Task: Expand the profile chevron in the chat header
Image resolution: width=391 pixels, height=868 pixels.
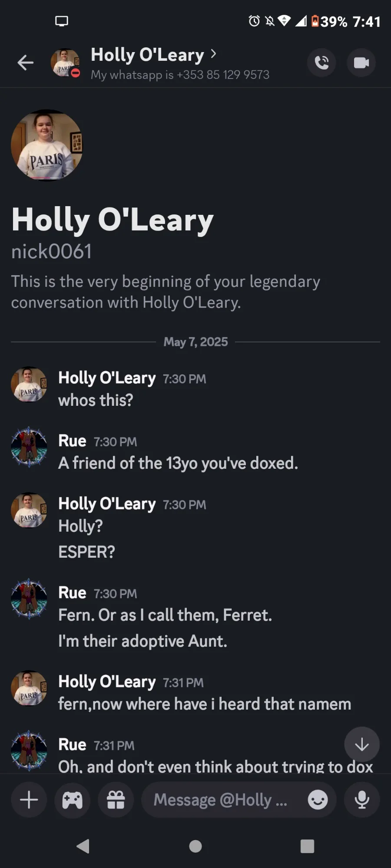Action: (213, 54)
